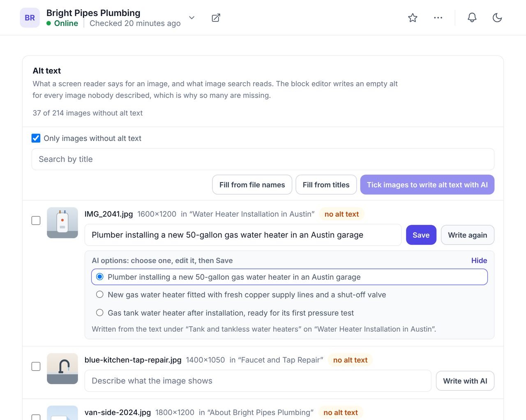Open the kitchen tap image thumbnail
The image size is (526, 420).
62,369
